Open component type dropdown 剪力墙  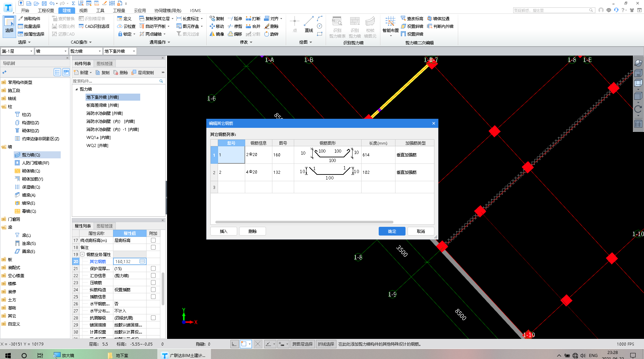click(x=85, y=51)
